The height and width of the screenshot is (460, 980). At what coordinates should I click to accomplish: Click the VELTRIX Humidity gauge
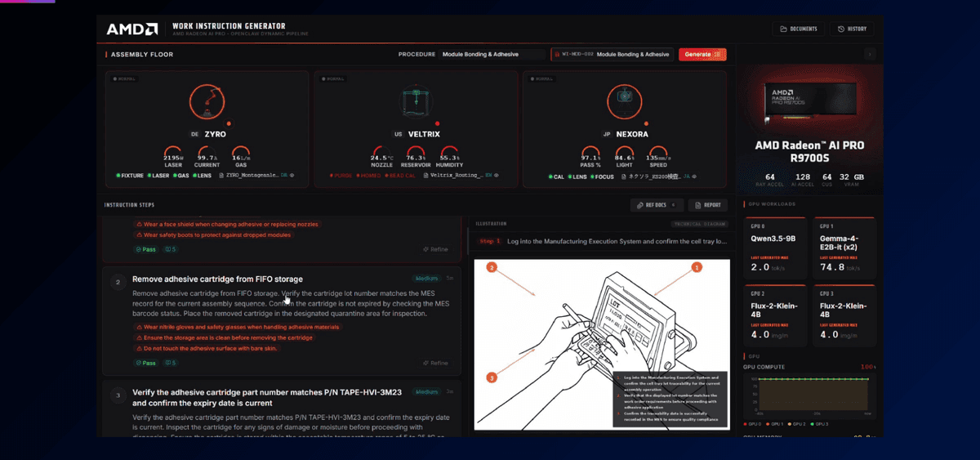(x=450, y=158)
